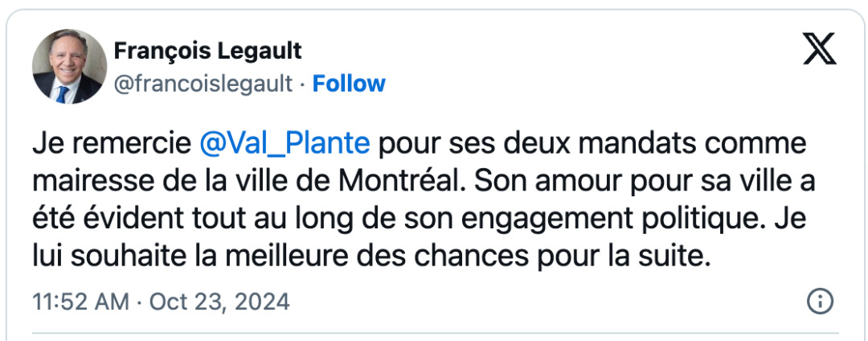Open the @Val_Plante mention link

[x=284, y=143]
